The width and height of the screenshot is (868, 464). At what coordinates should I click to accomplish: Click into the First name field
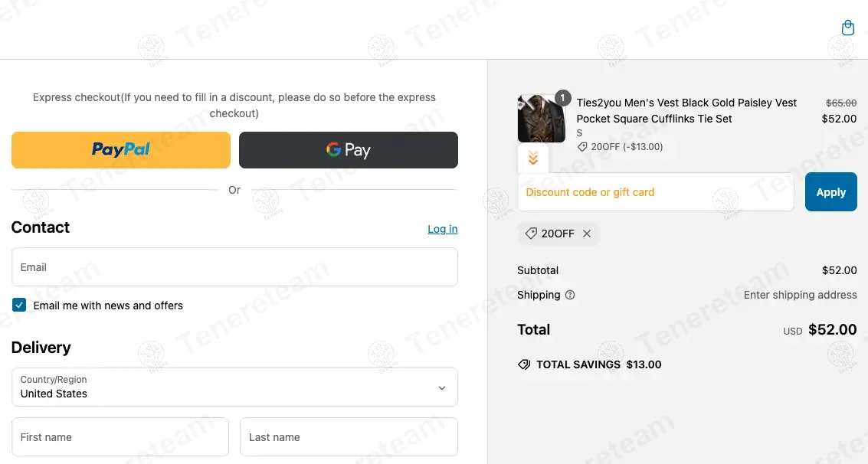click(120, 437)
